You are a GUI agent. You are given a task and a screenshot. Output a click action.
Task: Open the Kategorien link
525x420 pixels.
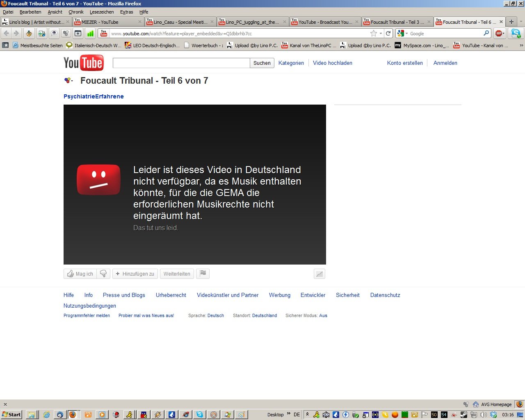pyautogui.click(x=291, y=63)
